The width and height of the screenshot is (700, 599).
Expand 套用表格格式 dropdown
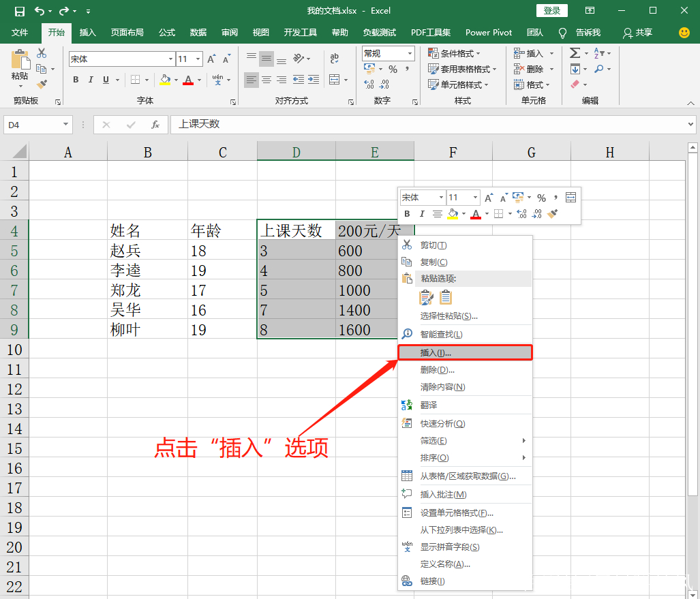point(462,70)
